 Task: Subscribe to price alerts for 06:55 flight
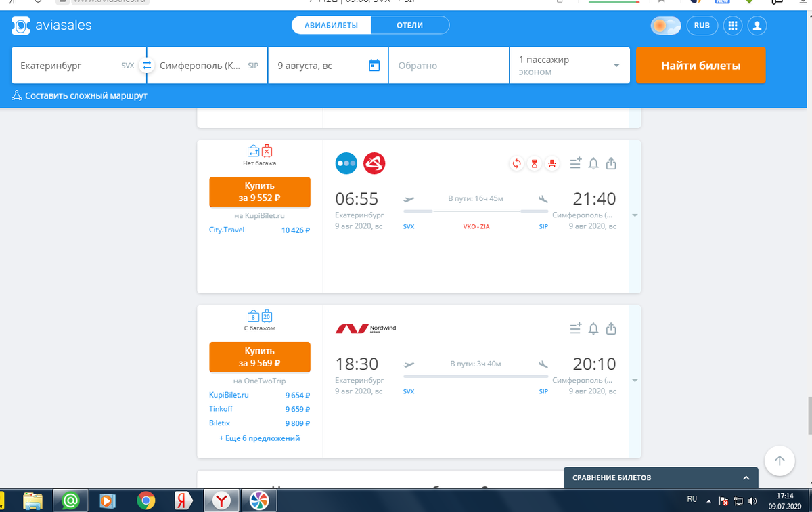click(x=593, y=163)
